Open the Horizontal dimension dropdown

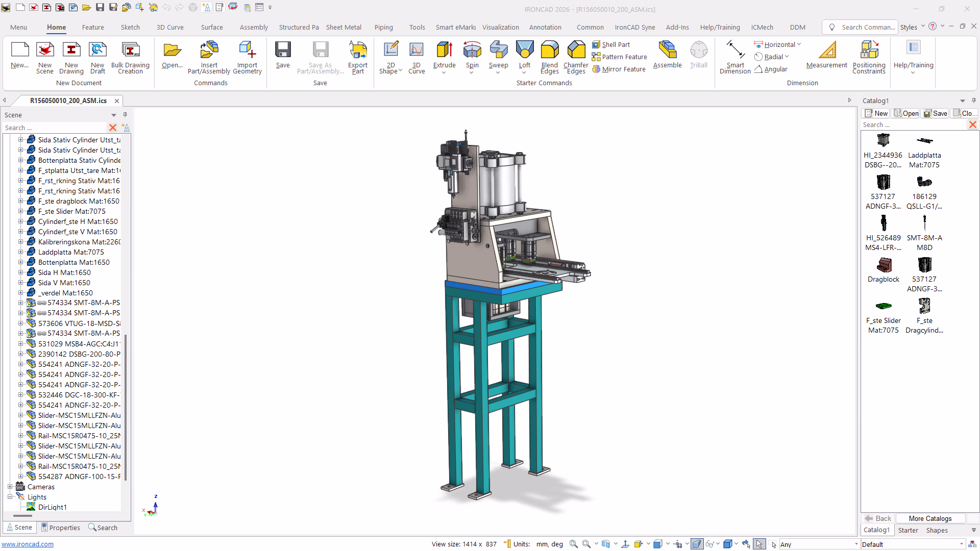tap(799, 45)
